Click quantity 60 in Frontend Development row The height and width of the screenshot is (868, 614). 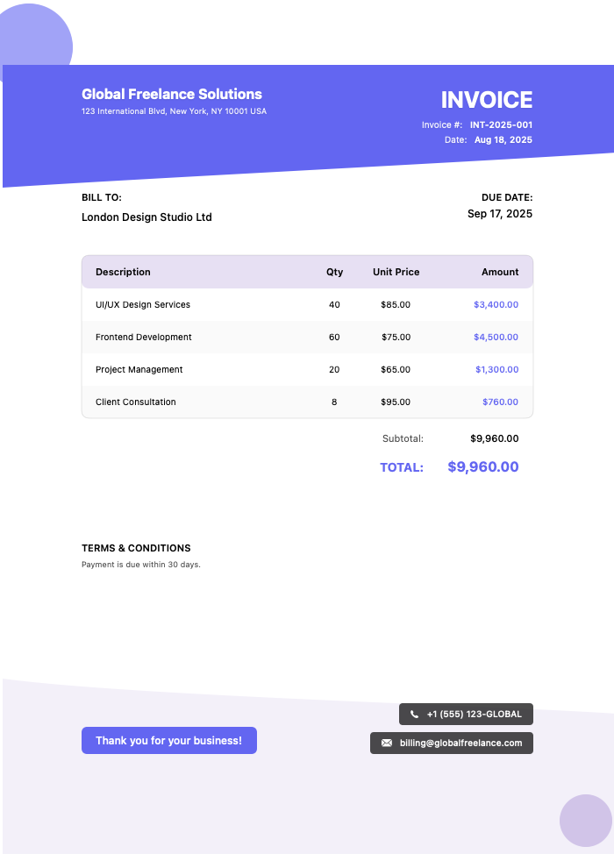334,338
